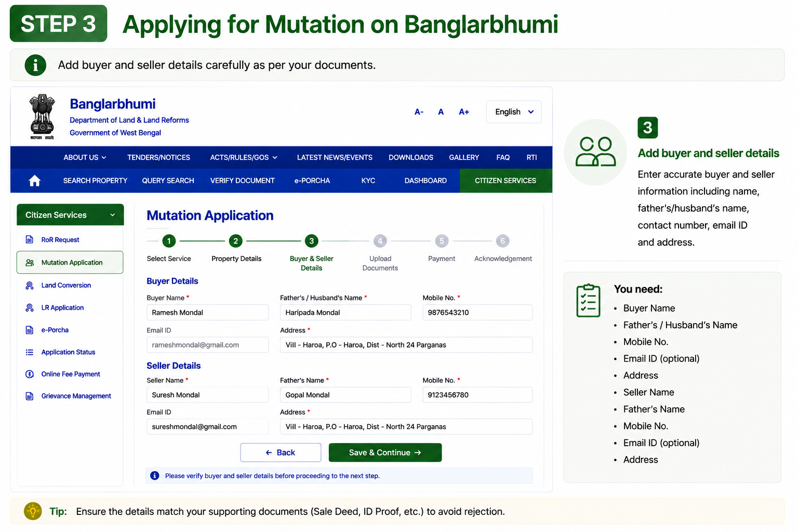The image size is (798, 532).
Task: Click step 2 Property Details circle
Action: pyautogui.click(x=235, y=241)
